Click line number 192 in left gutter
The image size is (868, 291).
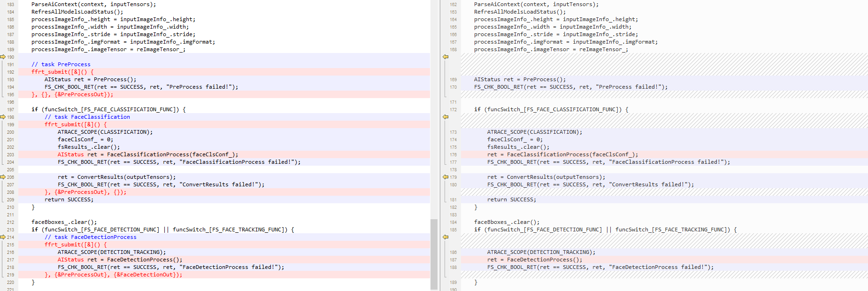(10, 72)
